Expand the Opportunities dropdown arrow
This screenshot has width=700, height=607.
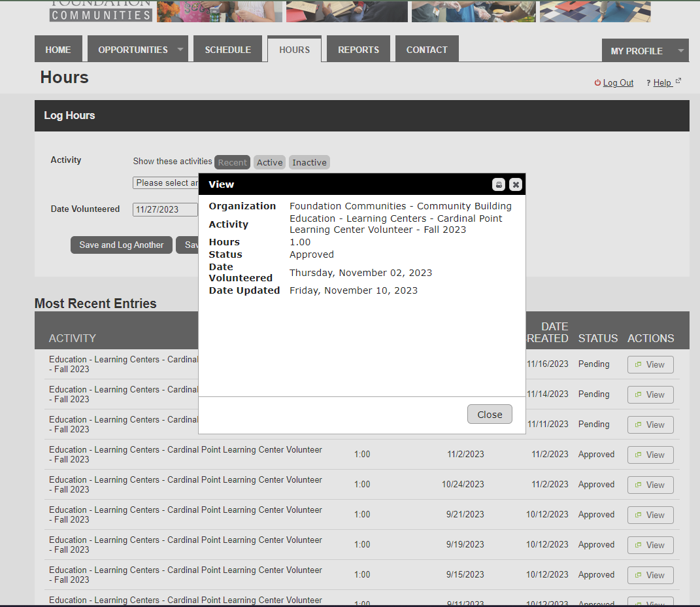(x=180, y=49)
